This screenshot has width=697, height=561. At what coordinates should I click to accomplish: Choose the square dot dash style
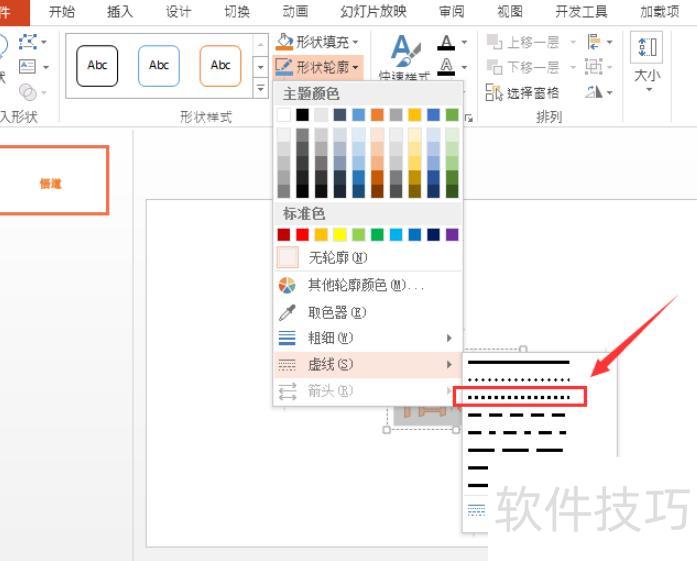pos(519,397)
